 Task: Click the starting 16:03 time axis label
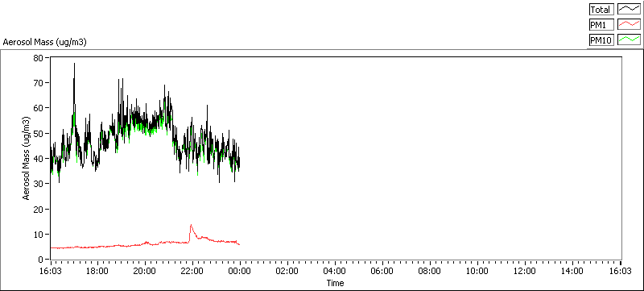tap(51, 271)
